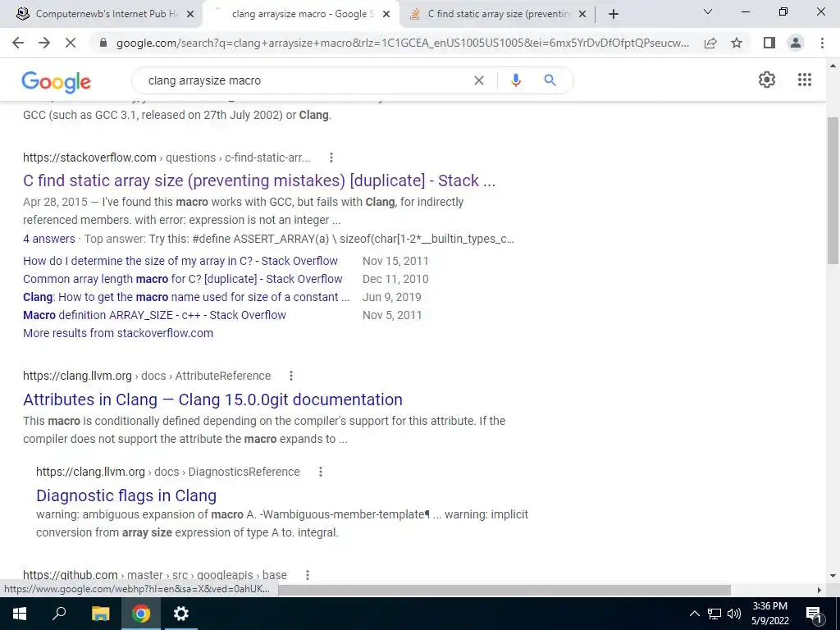Open the volume control in the tray
Screen dimensions: 840x630
point(734,614)
